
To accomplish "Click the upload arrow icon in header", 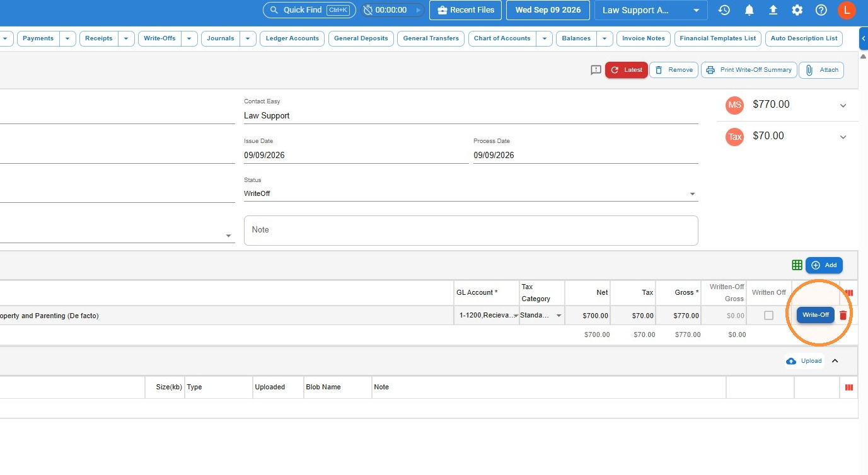I will 773,10.
